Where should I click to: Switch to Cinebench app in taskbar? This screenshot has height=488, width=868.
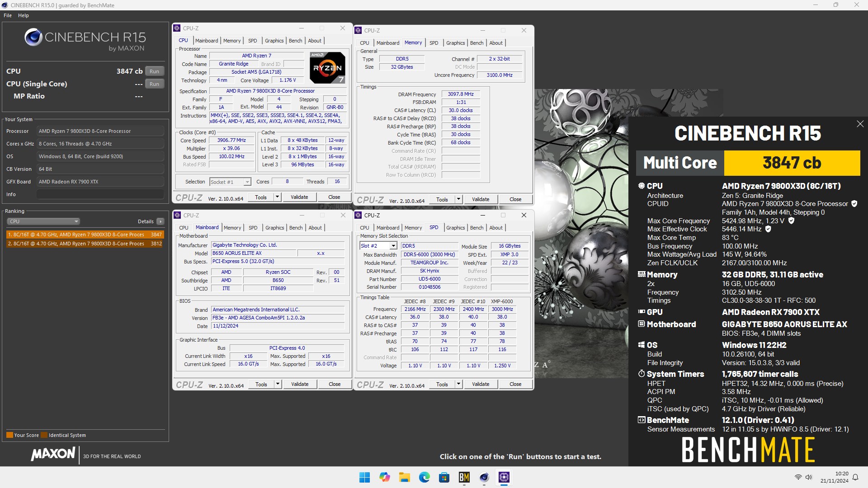point(484,477)
